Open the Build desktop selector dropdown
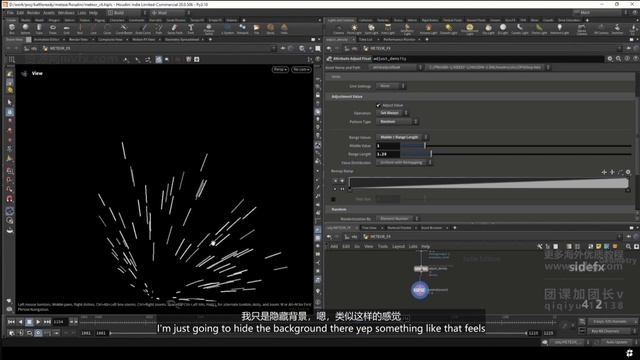 127,13
